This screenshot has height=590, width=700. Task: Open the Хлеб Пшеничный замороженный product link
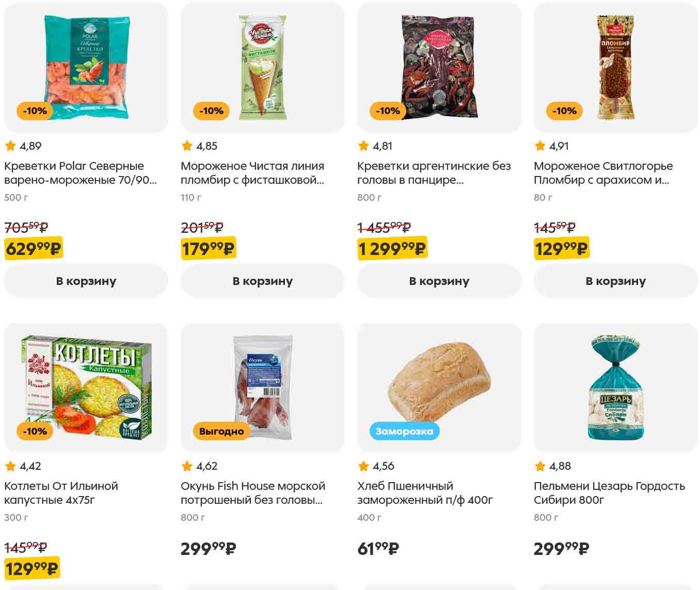tap(424, 493)
